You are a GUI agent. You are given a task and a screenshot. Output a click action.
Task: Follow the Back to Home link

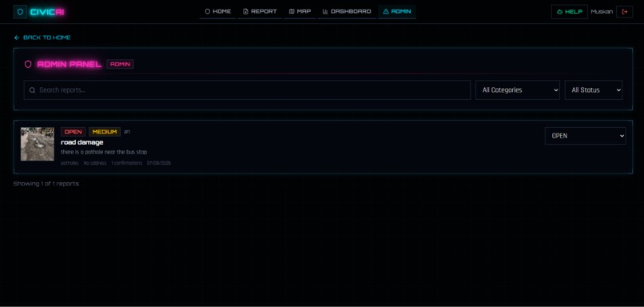coord(42,38)
